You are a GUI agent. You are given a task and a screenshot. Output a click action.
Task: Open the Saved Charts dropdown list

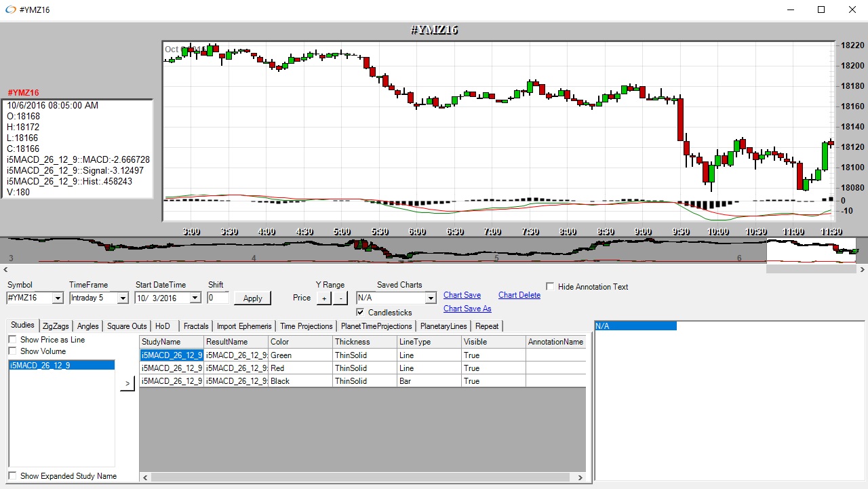430,298
